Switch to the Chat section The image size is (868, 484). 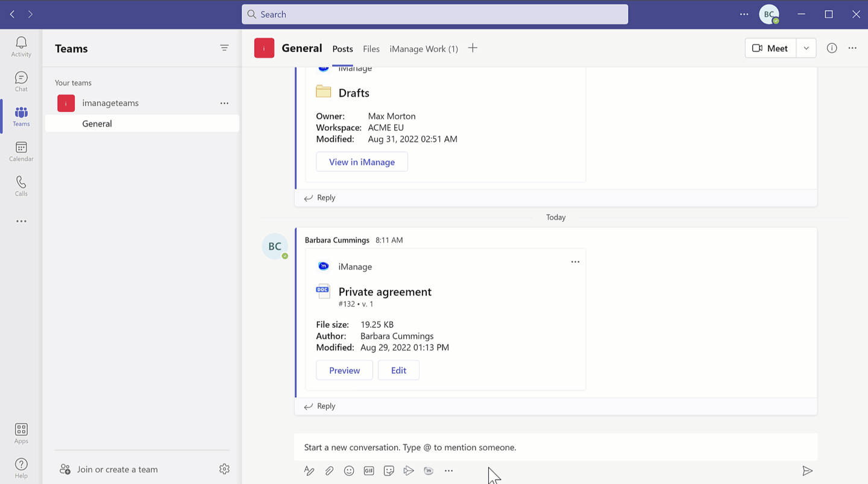(20, 81)
